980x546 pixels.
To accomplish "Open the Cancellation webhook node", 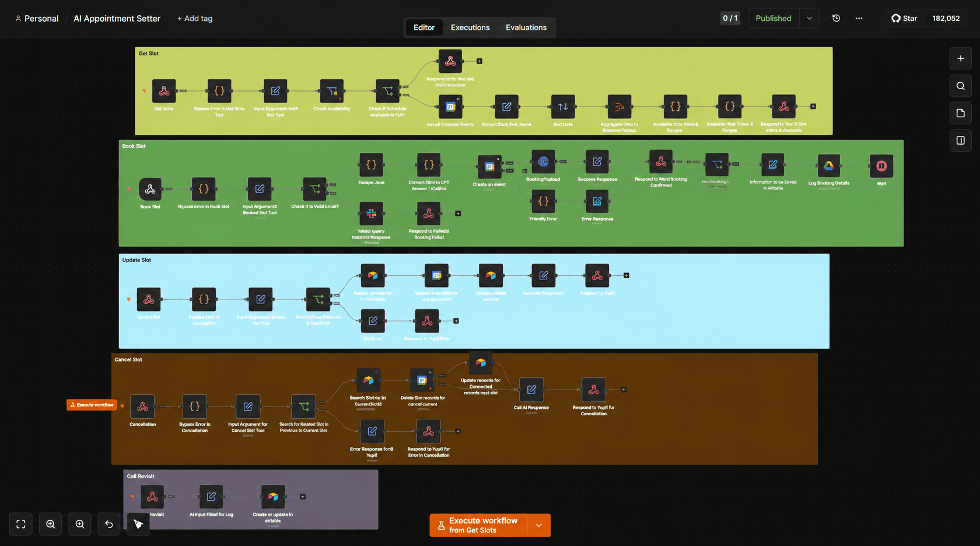I will 143,407.
